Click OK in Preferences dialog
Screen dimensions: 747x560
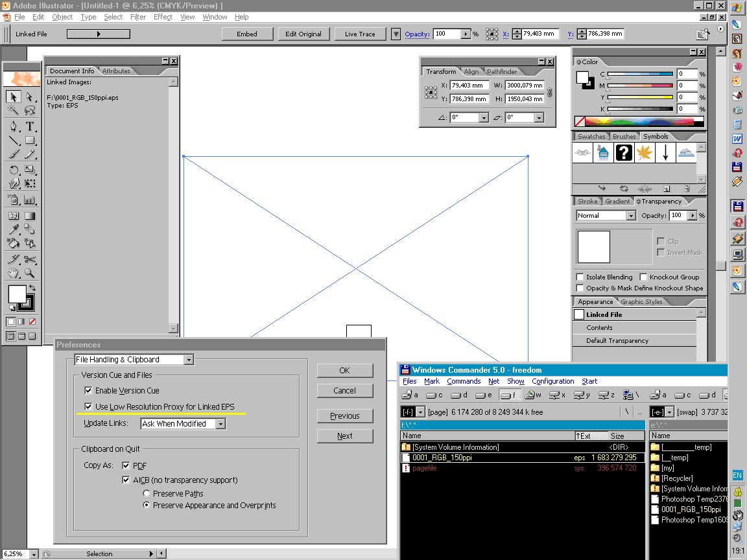345,371
